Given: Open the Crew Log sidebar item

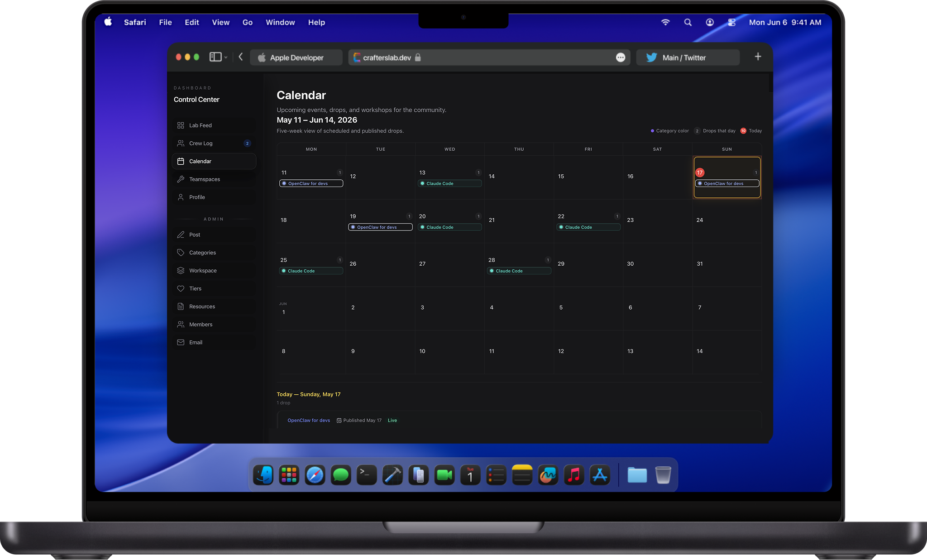Looking at the screenshot, I should pyautogui.click(x=214, y=144).
